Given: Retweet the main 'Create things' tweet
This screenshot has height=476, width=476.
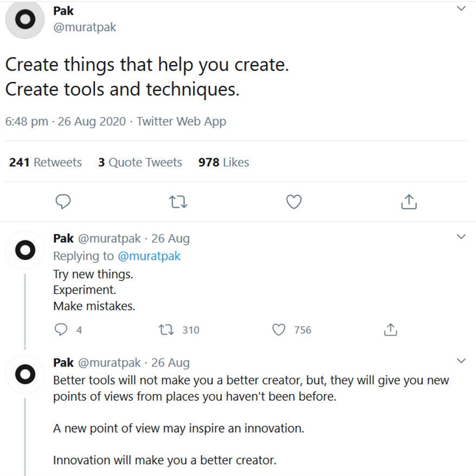Looking at the screenshot, I should coord(178,202).
